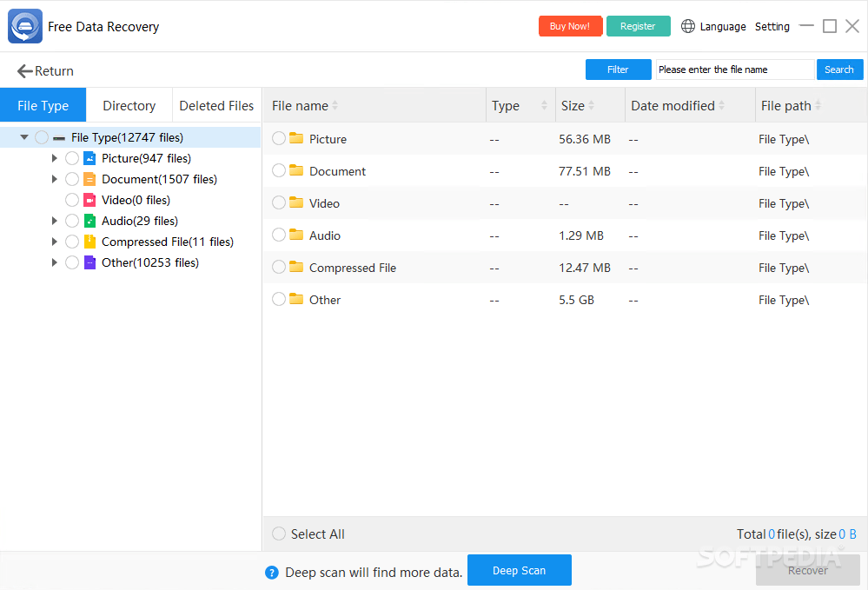The image size is (868, 590).
Task: Click the drive icon beside File Type root
Action: 59,138
